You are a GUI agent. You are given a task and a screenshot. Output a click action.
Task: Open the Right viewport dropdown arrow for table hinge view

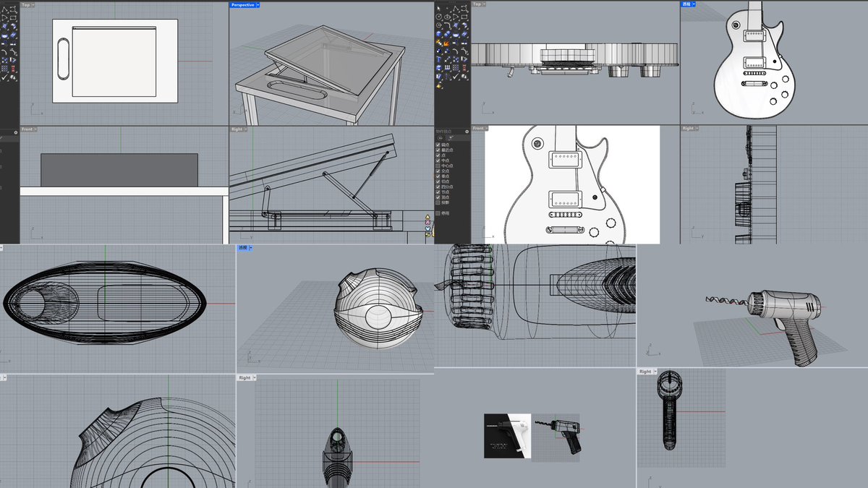point(246,129)
